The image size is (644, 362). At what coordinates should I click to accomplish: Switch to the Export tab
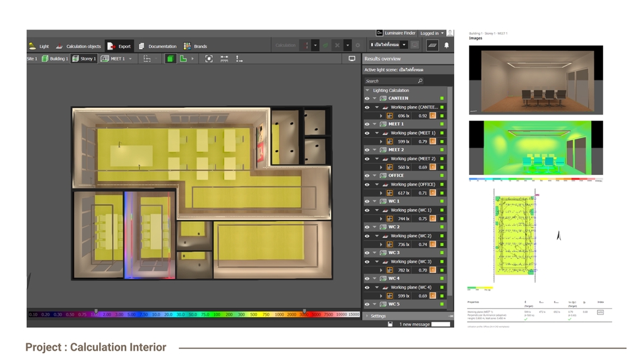click(x=119, y=46)
